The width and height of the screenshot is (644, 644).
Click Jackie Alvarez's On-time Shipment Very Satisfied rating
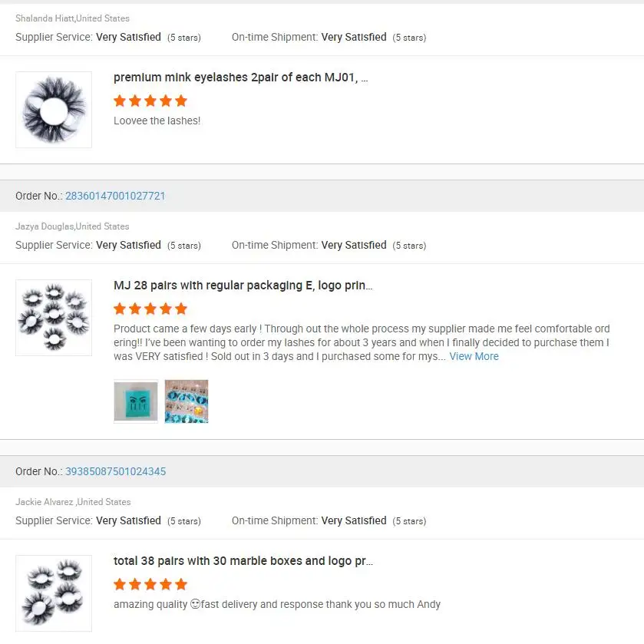354,520
